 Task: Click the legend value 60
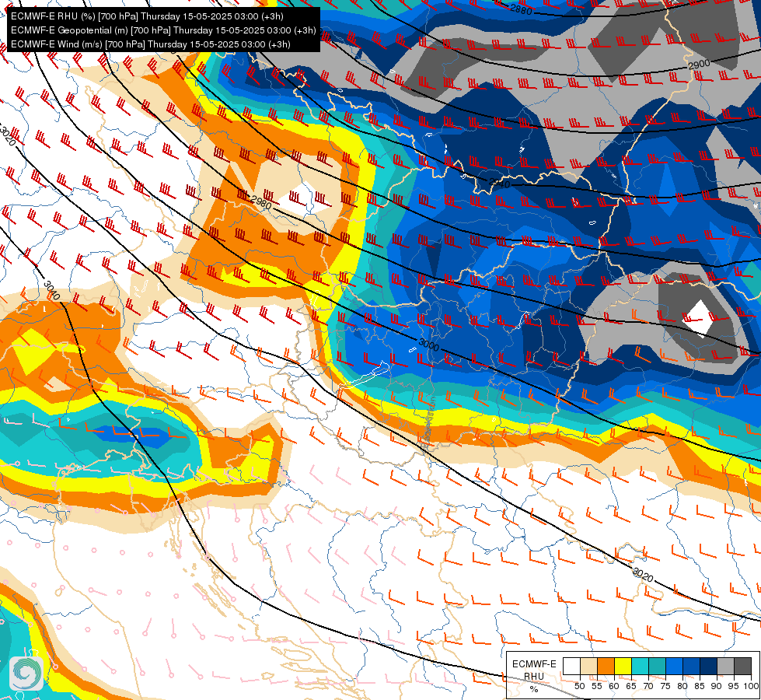[x=613, y=686]
